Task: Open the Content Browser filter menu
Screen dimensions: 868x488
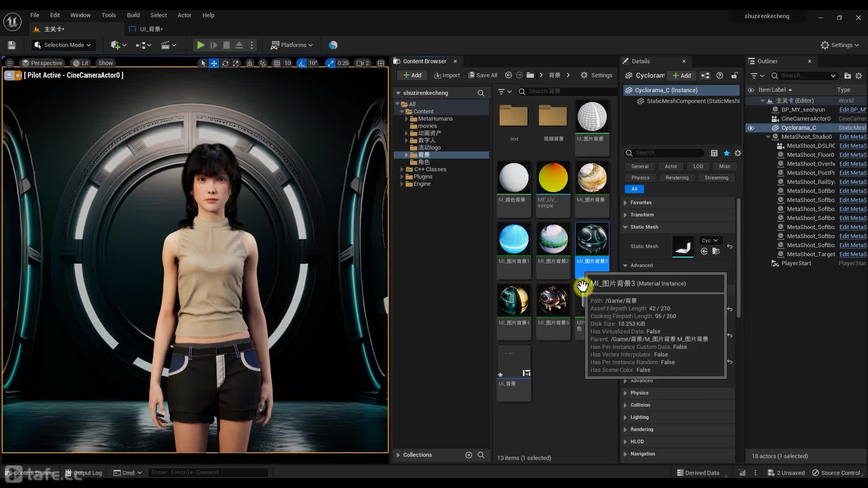Action: (505, 92)
